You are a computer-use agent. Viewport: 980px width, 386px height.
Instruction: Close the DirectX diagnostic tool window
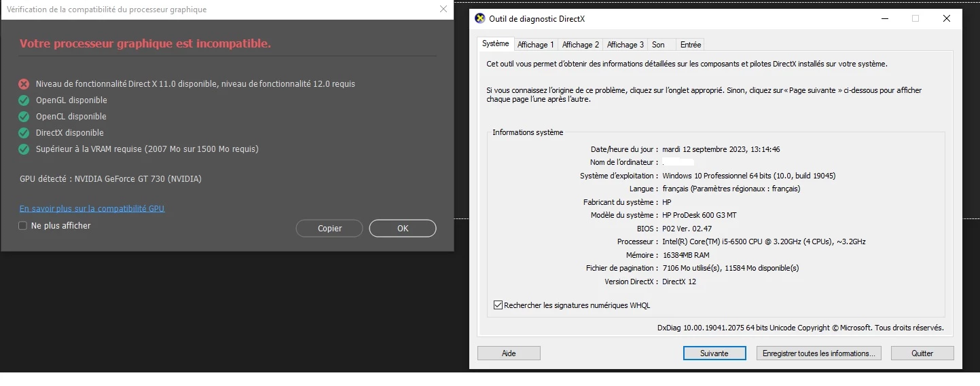[947, 19]
